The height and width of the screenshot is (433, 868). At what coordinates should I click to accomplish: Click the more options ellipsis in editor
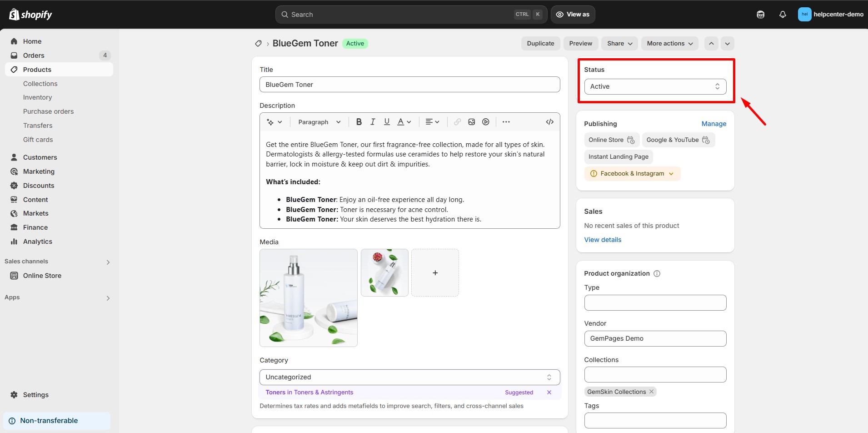pyautogui.click(x=506, y=122)
